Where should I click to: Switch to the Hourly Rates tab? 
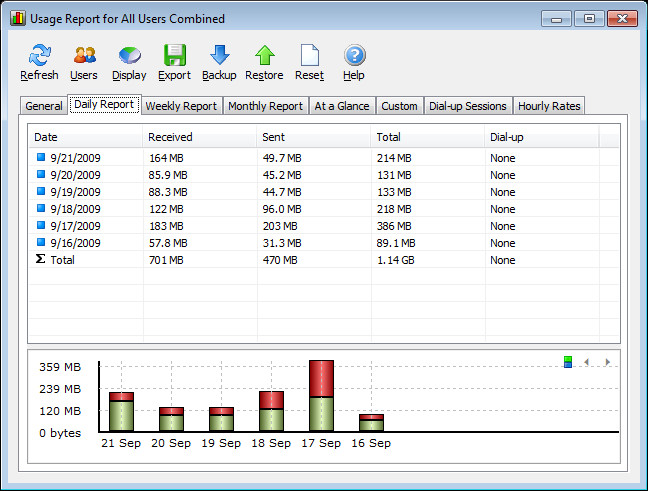coord(549,106)
